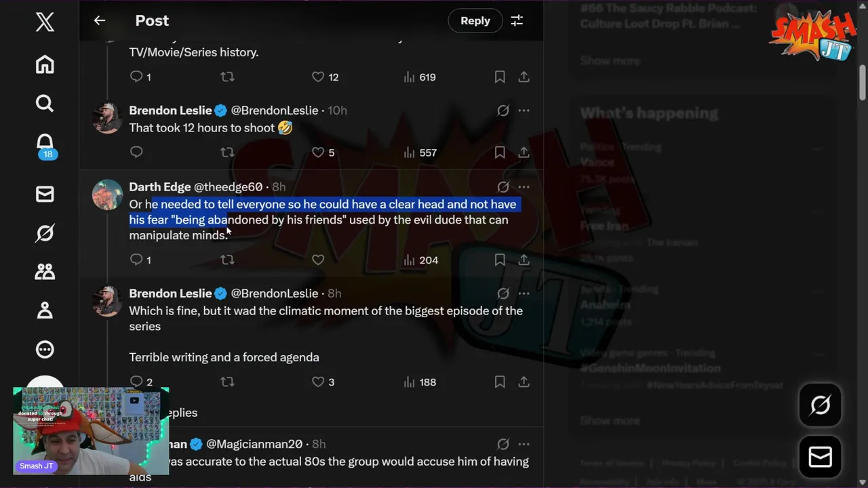Go back using the arrow beside Post

[100, 20]
